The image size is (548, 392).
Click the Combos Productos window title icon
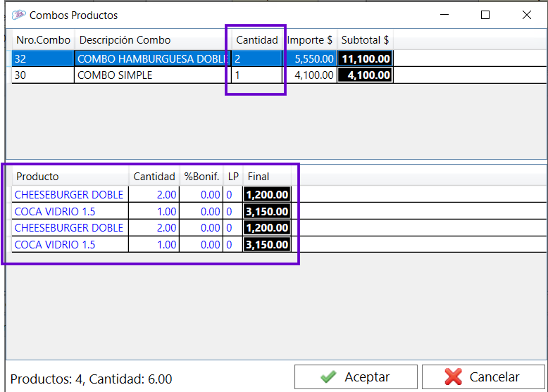coord(18,15)
